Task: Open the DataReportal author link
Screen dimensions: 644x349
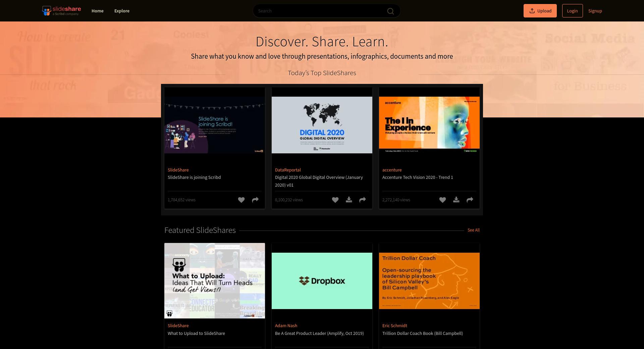Action: [288, 170]
